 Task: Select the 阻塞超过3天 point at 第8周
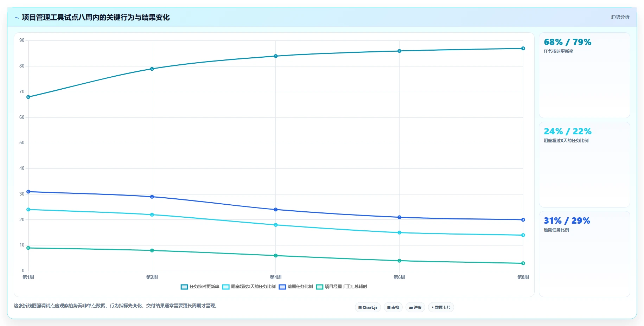pyautogui.click(x=523, y=235)
